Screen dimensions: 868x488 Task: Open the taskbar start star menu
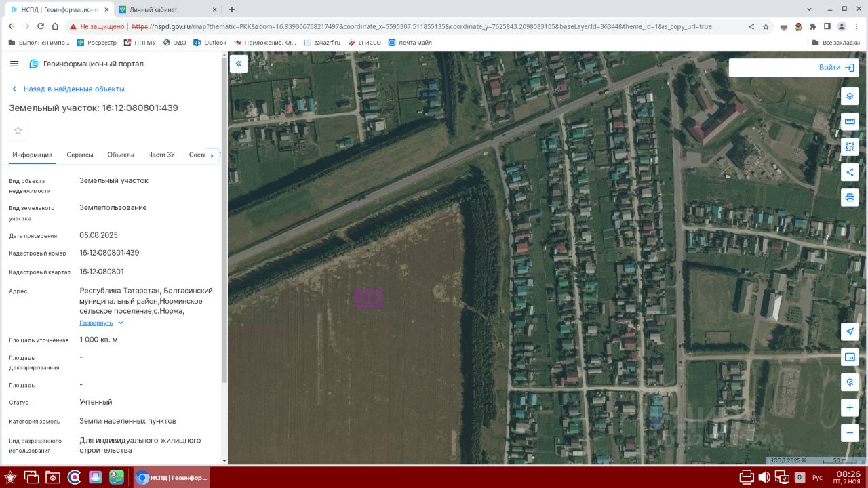click(10, 477)
